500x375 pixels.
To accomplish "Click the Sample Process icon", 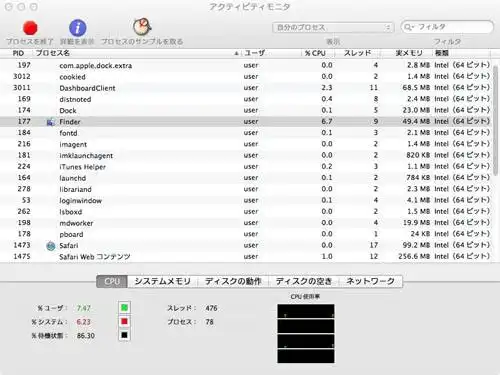I will tap(142, 27).
